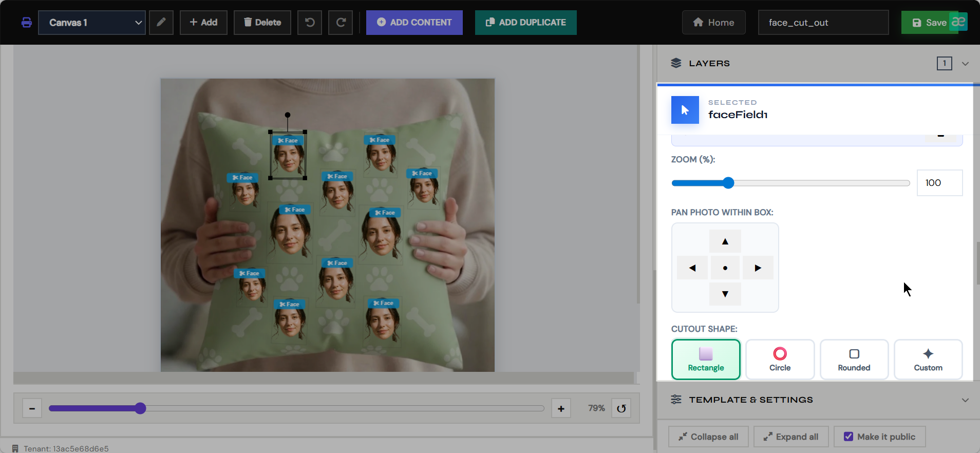Toggle Make it public checkbox
This screenshot has width=980, height=453.
[x=849, y=437]
